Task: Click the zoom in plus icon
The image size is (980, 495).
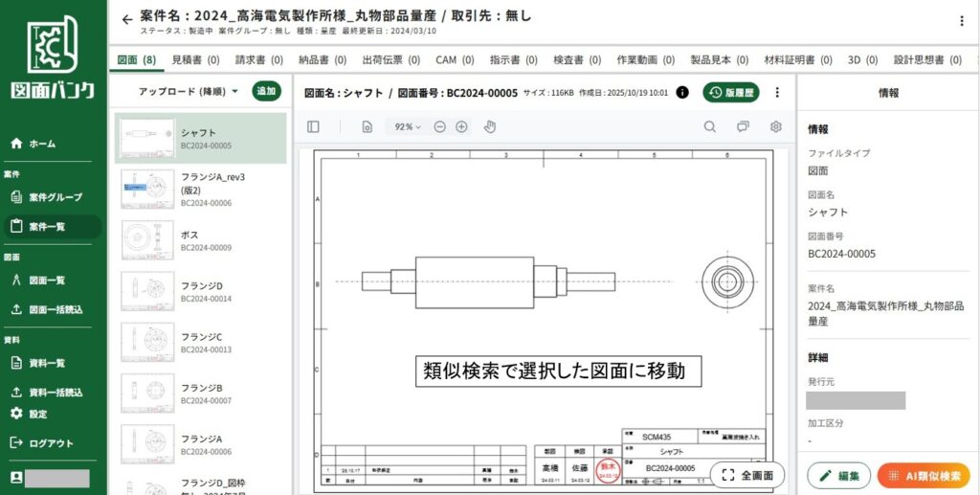Action: click(461, 126)
